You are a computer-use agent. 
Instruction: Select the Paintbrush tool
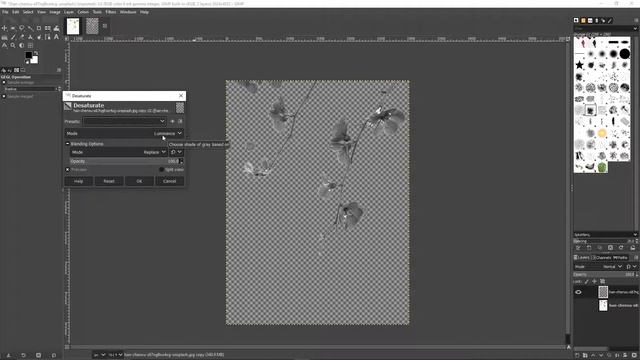point(13,37)
